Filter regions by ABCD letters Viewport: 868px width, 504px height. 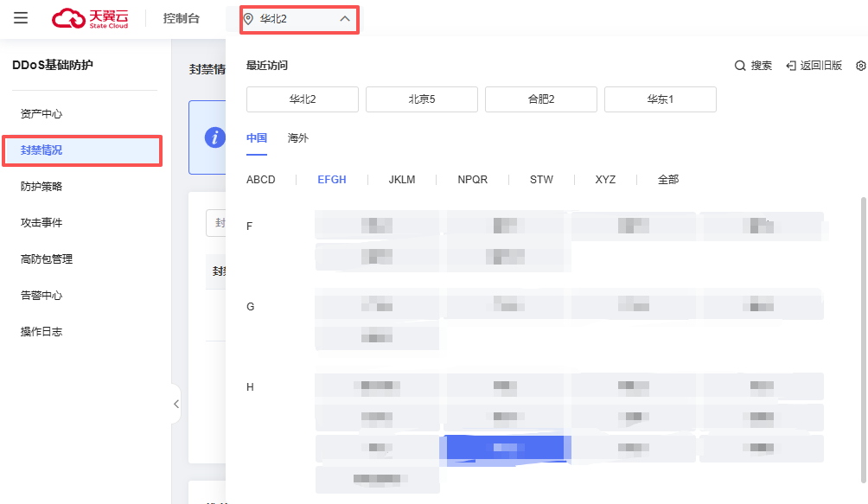pyautogui.click(x=261, y=180)
